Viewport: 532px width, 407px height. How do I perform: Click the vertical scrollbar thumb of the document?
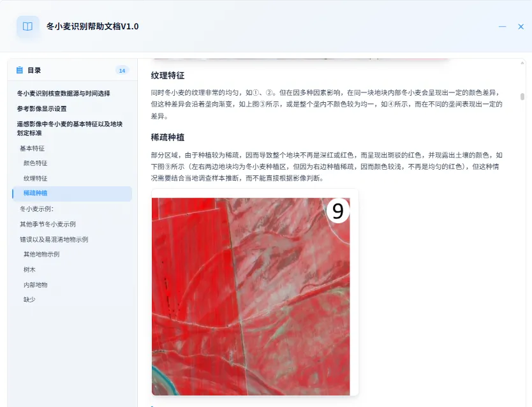pos(522,97)
